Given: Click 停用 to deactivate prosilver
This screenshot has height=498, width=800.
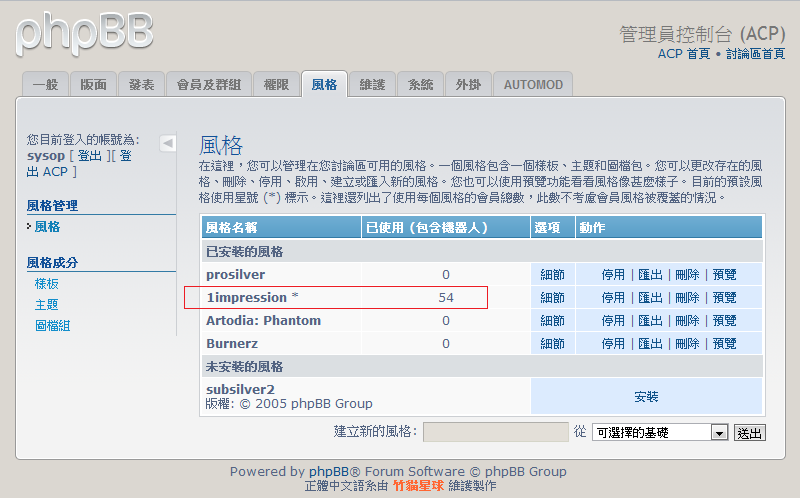Looking at the screenshot, I should (613, 274).
